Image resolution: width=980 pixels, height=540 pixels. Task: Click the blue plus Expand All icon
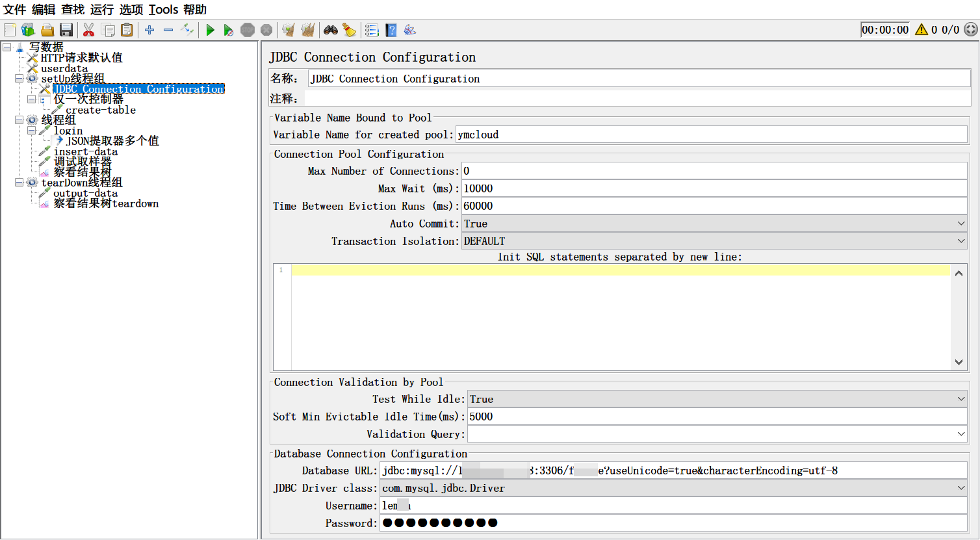click(x=149, y=30)
